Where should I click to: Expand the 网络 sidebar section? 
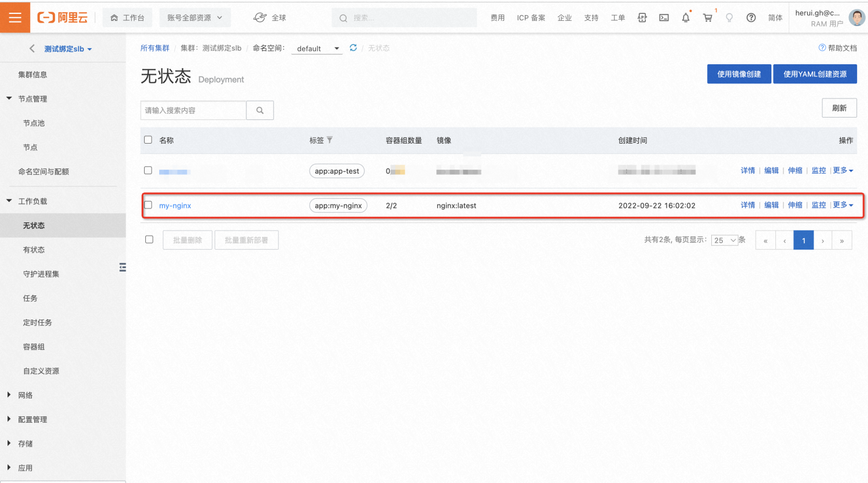pyautogui.click(x=25, y=395)
